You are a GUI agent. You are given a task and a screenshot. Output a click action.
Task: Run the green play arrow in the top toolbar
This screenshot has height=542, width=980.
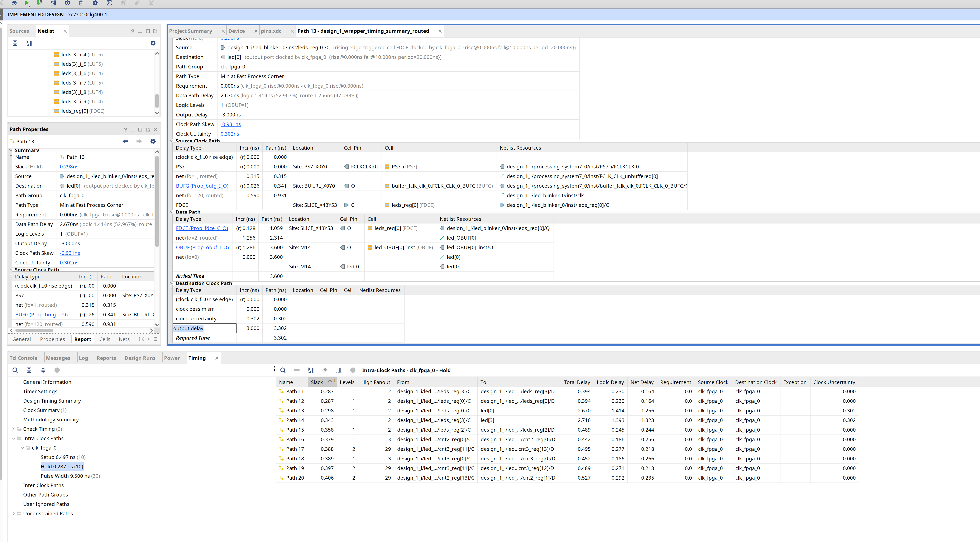tap(27, 3)
